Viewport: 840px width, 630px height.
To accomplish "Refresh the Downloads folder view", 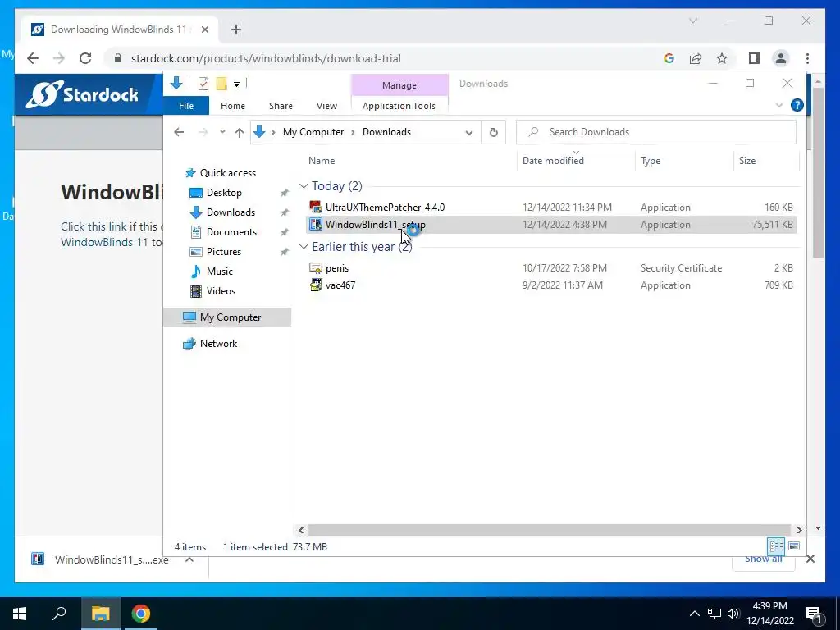I will tap(493, 132).
